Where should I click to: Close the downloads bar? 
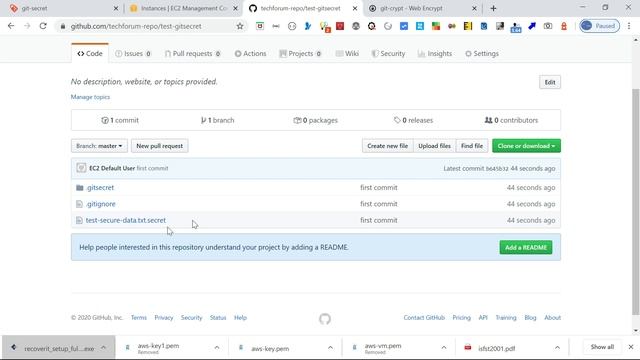[x=631, y=347]
